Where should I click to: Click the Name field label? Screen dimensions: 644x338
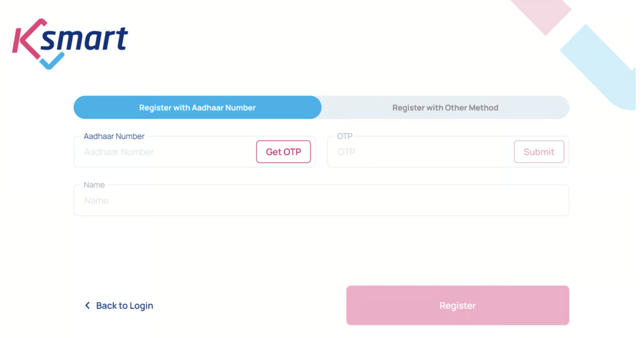tap(93, 185)
